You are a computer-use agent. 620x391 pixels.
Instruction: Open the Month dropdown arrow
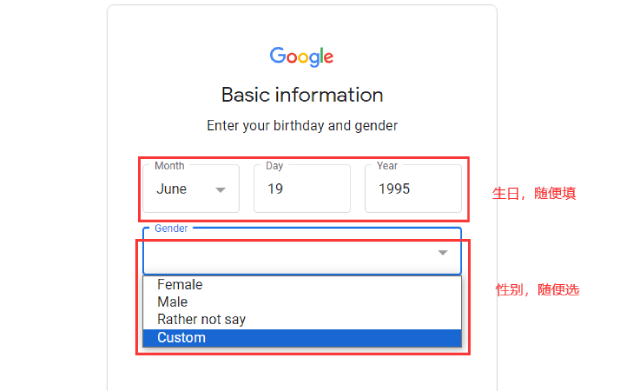[x=221, y=190]
